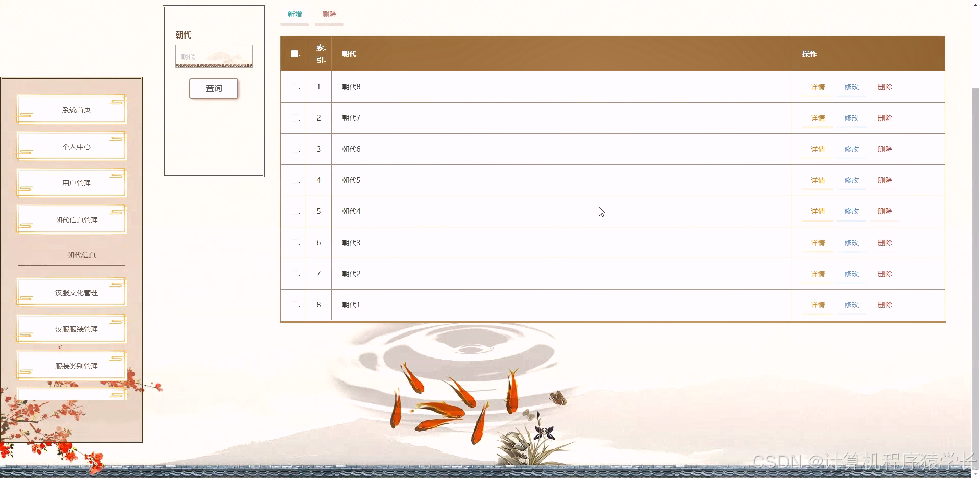This screenshot has height=478, width=980.
Task: Check the checkbox for row 朝代8
Action: tap(295, 87)
